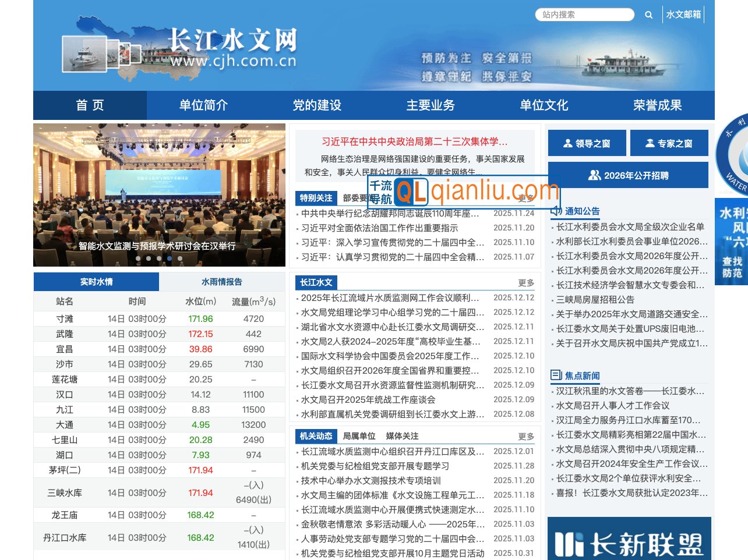The height and width of the screenshot is (560, 748).
Task: Open the conference photo slideshow image
Action: pyautogui.click(x=159, y=186)
